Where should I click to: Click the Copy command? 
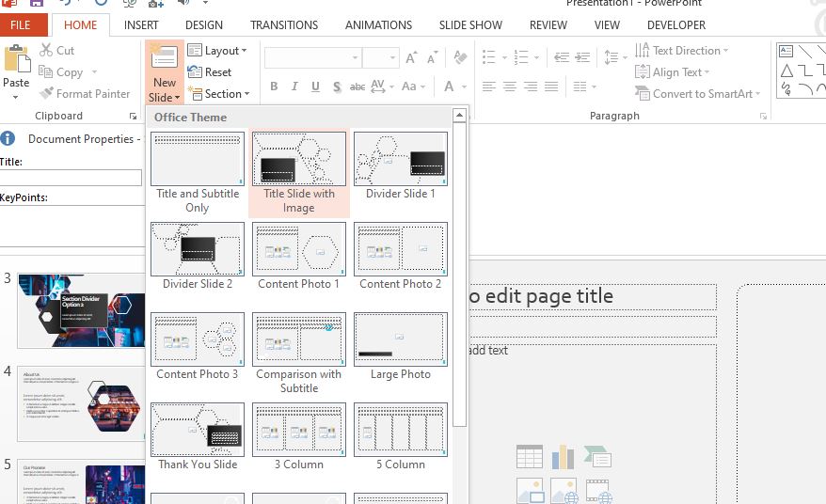tap(61, 72)
